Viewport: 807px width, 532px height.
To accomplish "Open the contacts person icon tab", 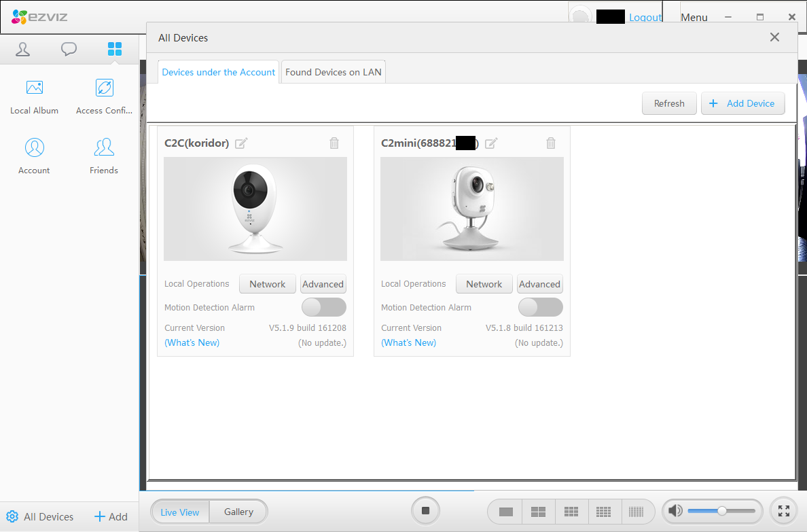I will 22,50.
